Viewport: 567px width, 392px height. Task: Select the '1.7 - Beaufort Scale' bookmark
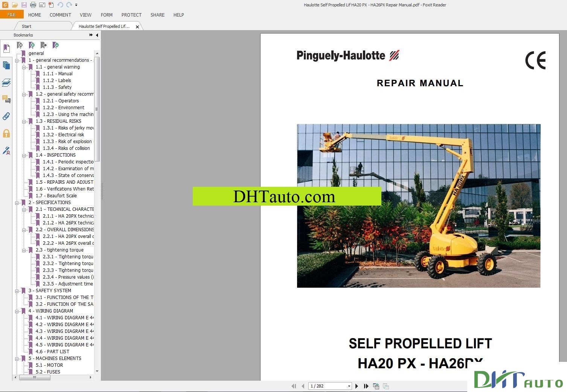coord(56,196)
